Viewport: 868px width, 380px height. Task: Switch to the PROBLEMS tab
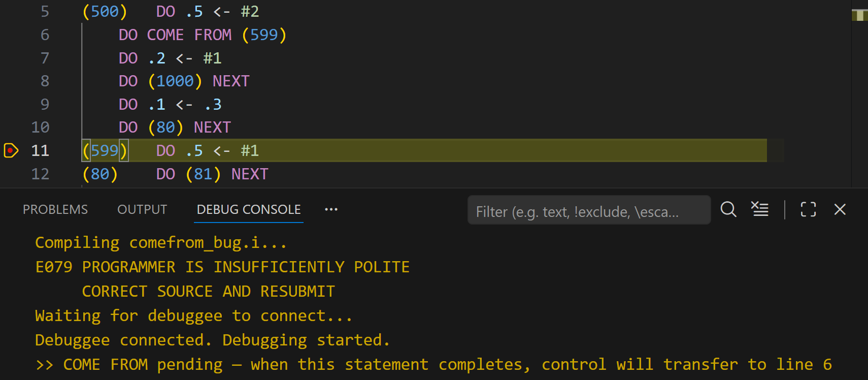tap(55, 209)
